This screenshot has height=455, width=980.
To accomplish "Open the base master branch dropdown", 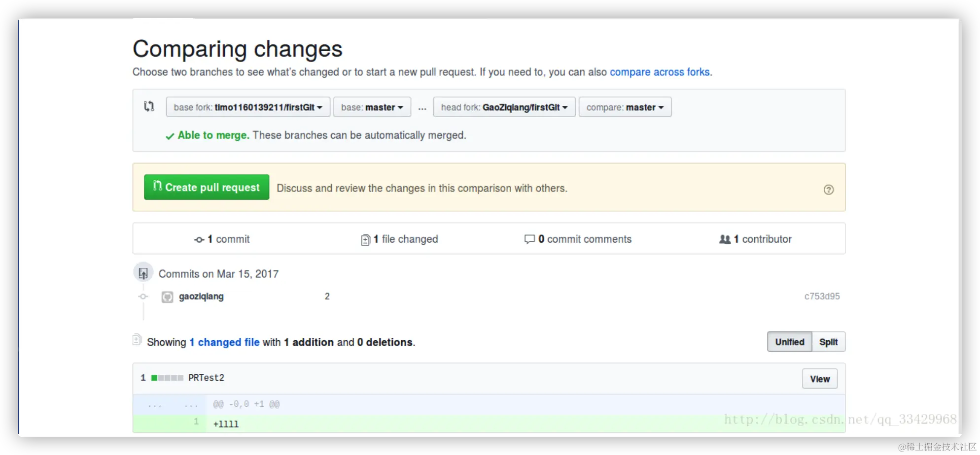I will (x=372, y=107).
